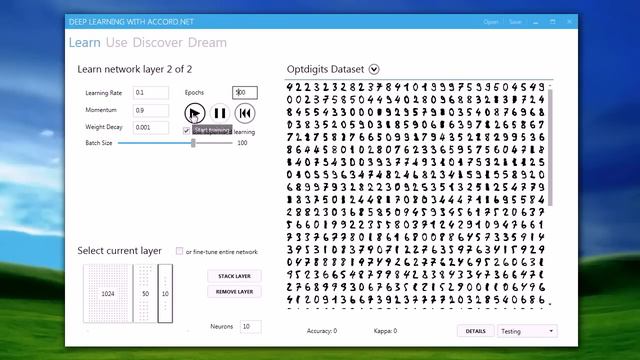Viewport: 640px width, 360px height.
Task: Click the Remove Layer button
Action: (234, 291)
